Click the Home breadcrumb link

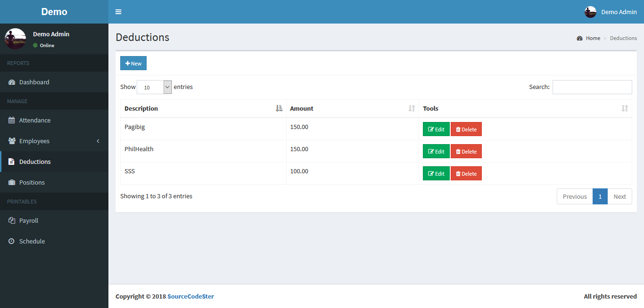pos(593,38)
